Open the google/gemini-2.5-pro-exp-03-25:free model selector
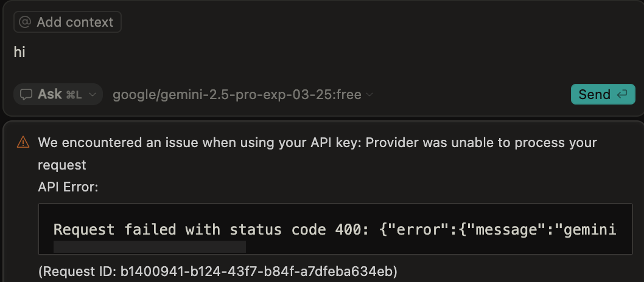Screen dimensions: 644x282 [x=243, y=95]
